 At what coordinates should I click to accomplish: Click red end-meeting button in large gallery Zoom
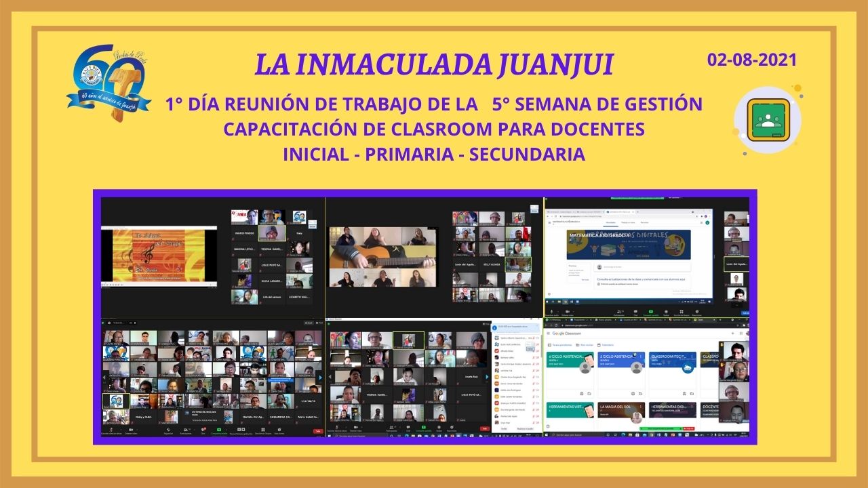click(x=318, y=431)
